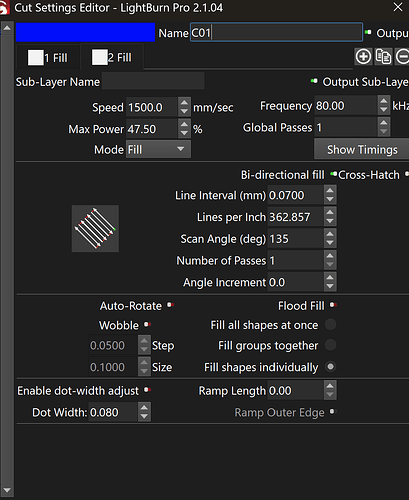409x500 pixels.
Task: Click the scan angle preview thumbnail
Action: [95, 229]
